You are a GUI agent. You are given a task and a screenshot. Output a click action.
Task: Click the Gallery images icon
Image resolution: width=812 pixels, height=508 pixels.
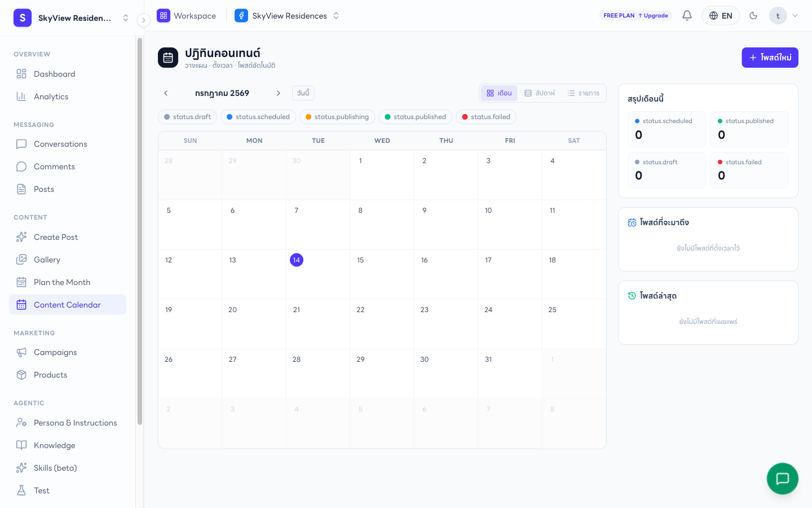click(x=21, y=260)
